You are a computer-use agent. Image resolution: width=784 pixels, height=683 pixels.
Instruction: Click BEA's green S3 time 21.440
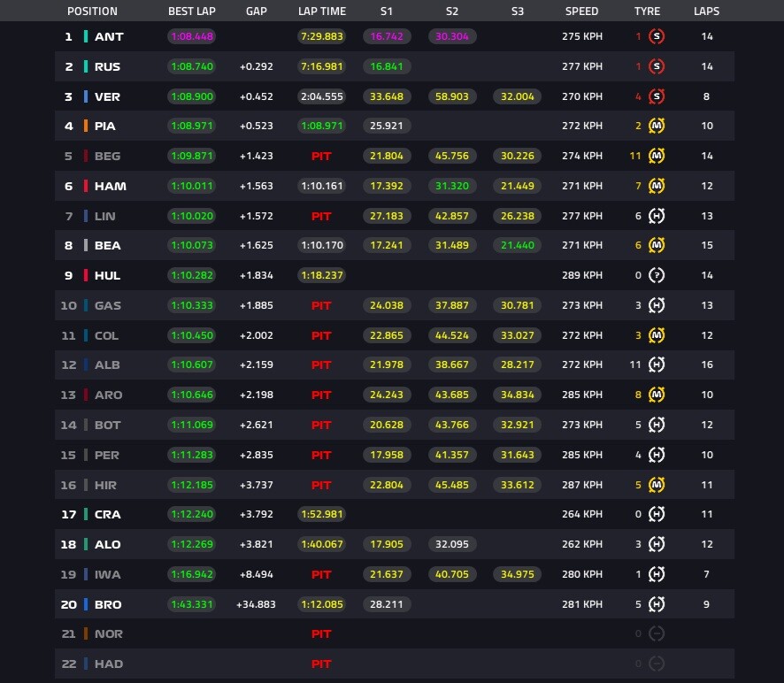517,245
